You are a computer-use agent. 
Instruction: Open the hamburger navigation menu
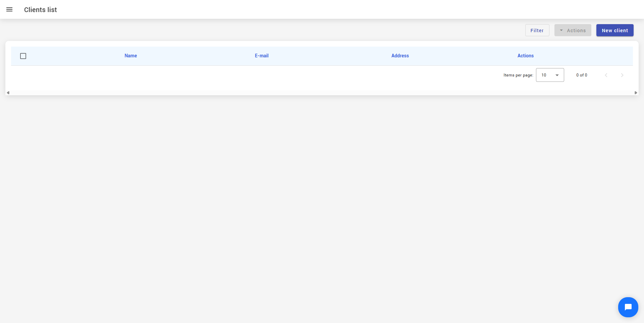[x=9, y=10]
